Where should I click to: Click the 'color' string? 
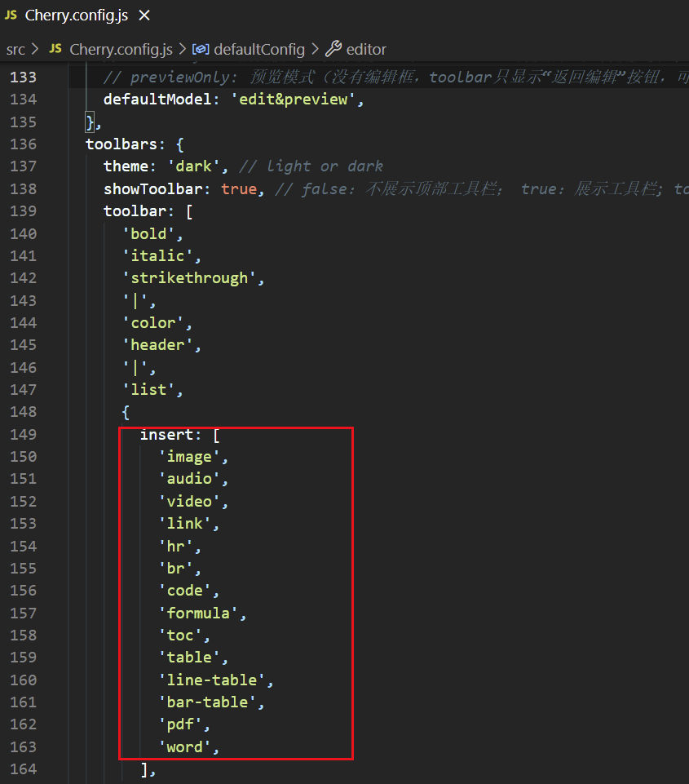[x=153, y=323]
